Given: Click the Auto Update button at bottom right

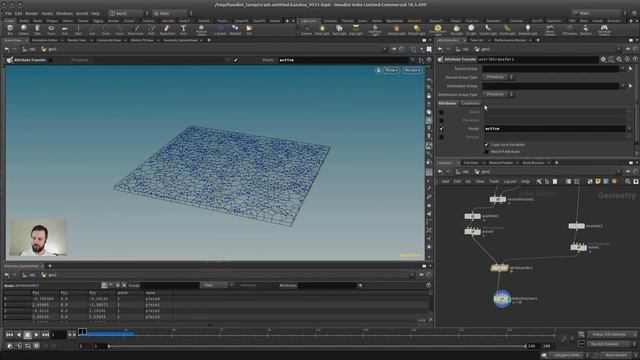Looking at the screenshot, I should 616,355.
